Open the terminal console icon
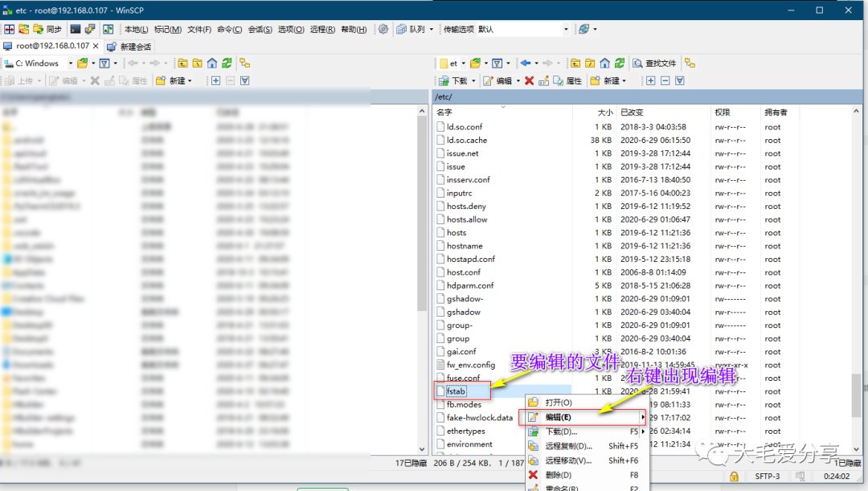868x491 pixels. (x=76, y=29)
